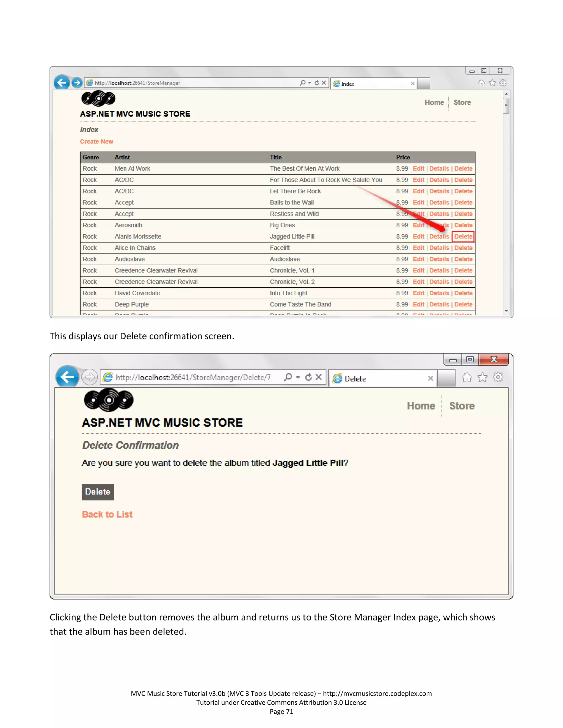Click the home icon in the Delete browser window

point(467,377)
